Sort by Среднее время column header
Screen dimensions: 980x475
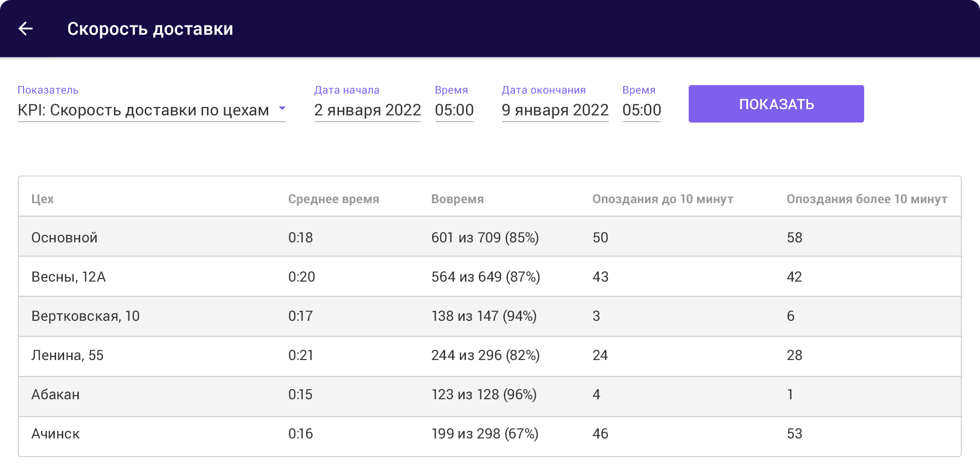point(334,199)
